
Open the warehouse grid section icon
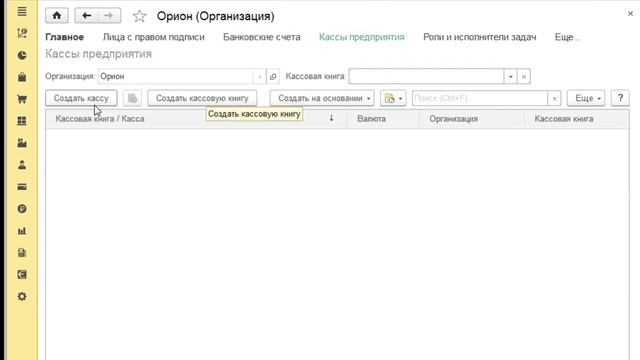(22, 121)
